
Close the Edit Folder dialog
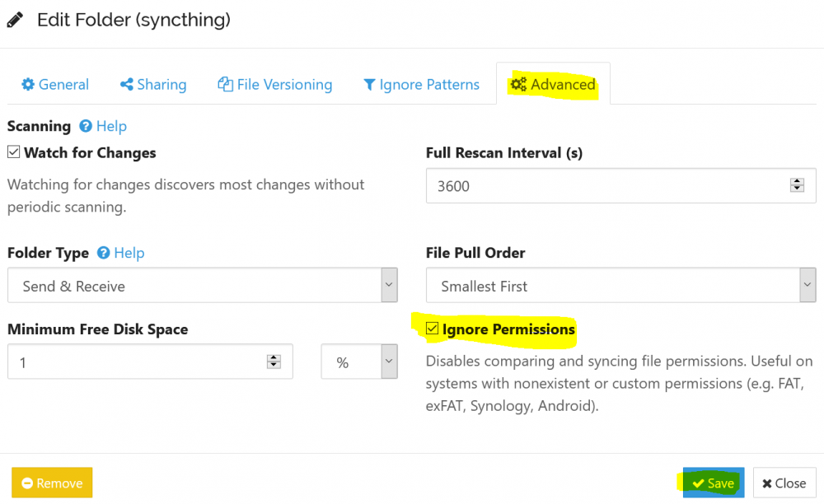pyautogui.click(x=784, y=483)
